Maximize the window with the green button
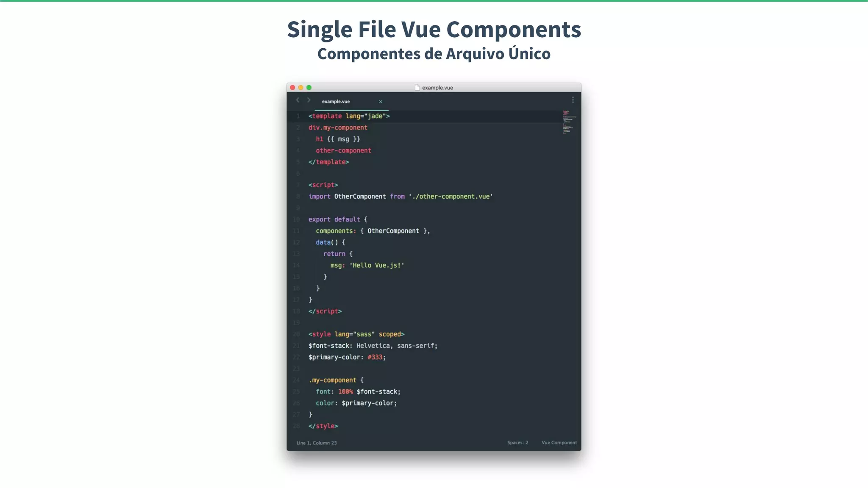The height and width of the screenshot is (488, 868). click(x=309, y=88)
